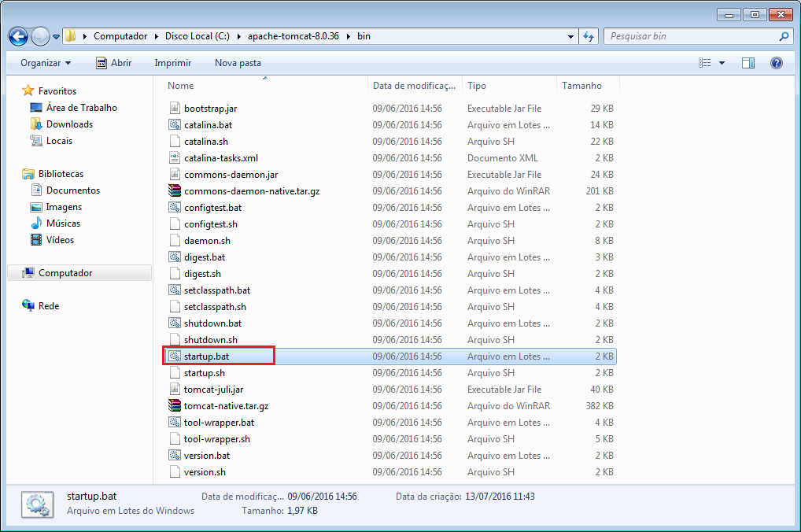
Task: Select the file named daemon.sh
Action: (x=207, y=241)
